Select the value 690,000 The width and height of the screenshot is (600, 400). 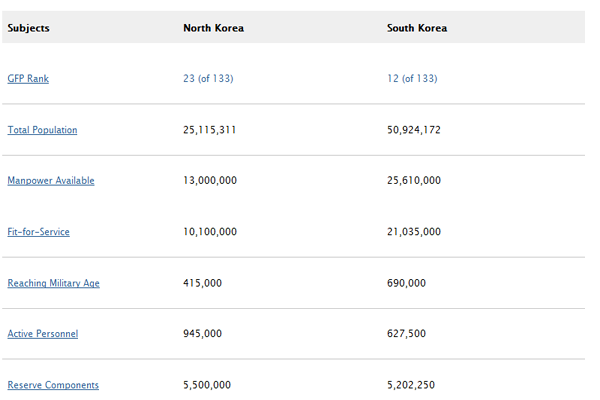click(x=406, y=283)
